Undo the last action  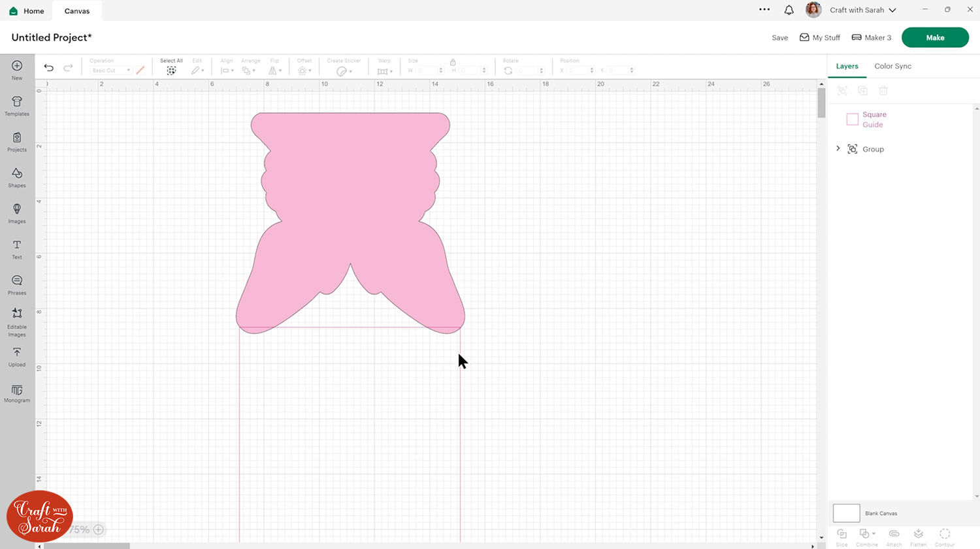click(49, 67)
